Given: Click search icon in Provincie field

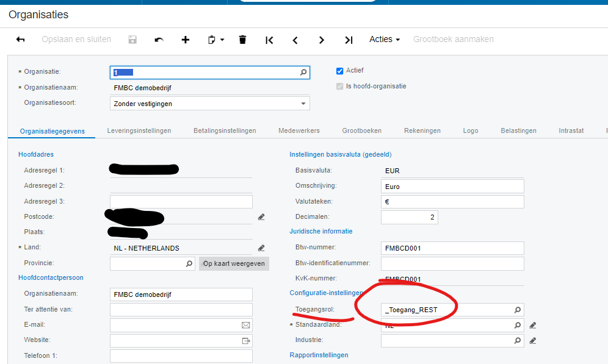Looking at the screenshot, I should (189, 264).
